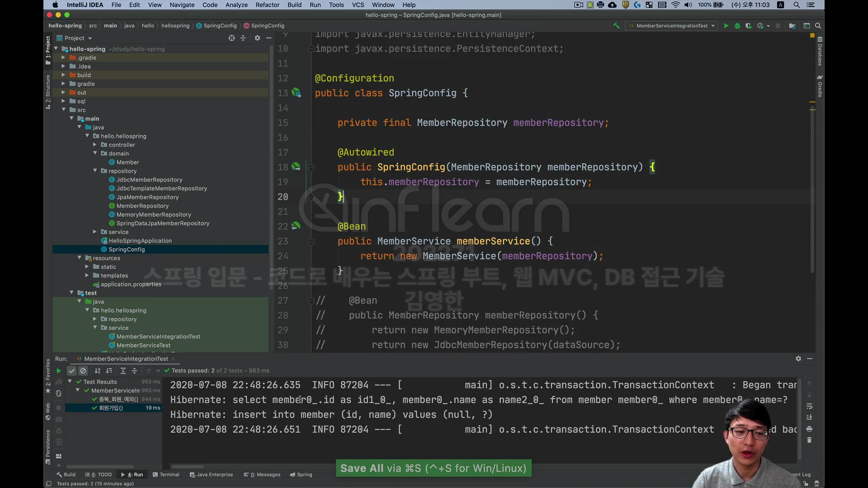Image resolution: width=868 pixels, height=488 pixels.
Task: Toggle the Web tool window side tab
Action: coord(48,412)
